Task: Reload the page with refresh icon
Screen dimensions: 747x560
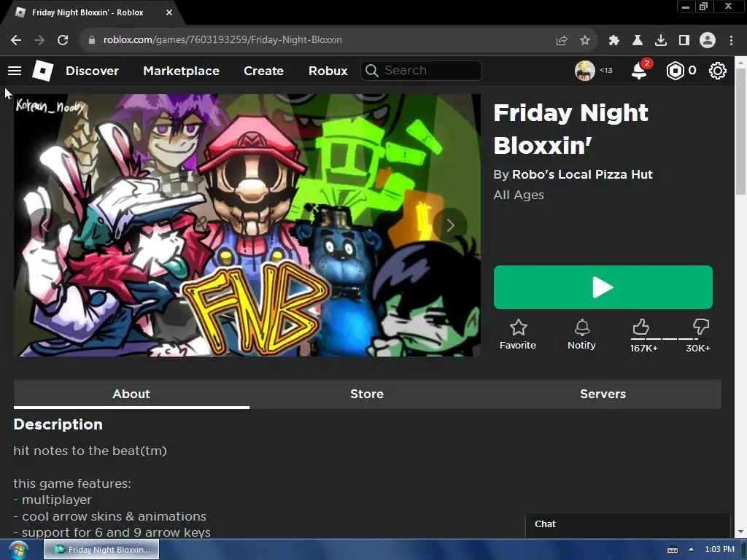Action: click(63, 40)
